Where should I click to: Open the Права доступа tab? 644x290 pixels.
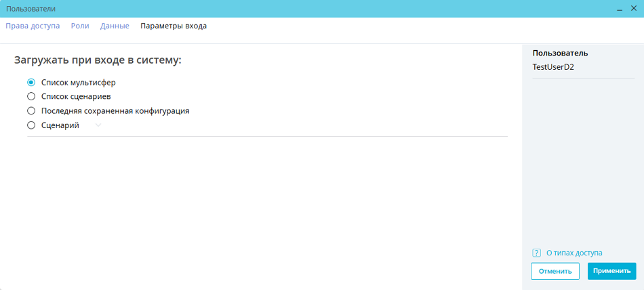click(33, 26)
